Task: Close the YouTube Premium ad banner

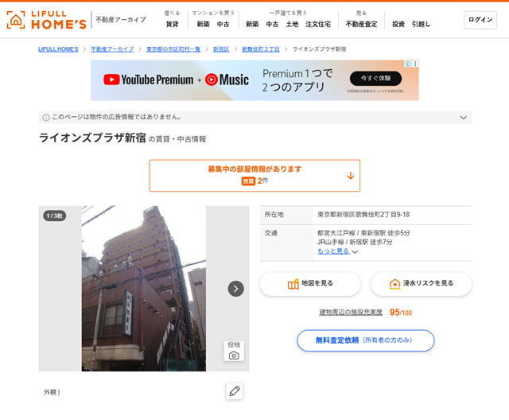Action: [x=415, y=64]
